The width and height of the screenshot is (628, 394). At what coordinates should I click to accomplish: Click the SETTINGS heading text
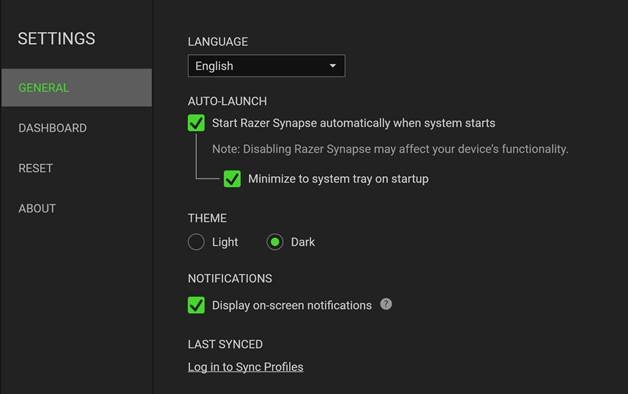56,39
